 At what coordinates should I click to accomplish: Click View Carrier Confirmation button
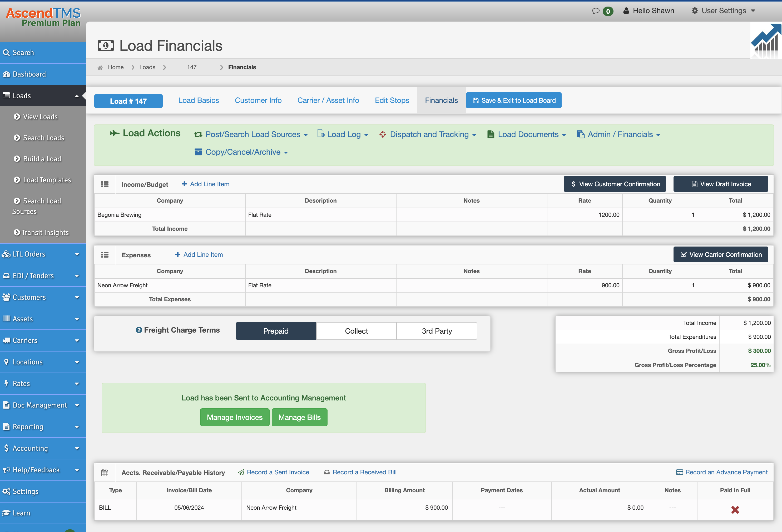point(721,255)
